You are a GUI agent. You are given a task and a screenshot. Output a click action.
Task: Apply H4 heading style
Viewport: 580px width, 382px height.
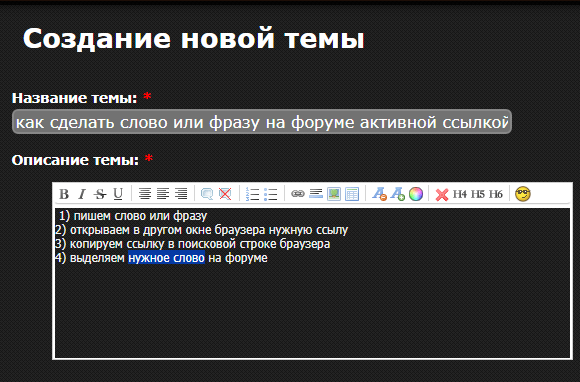tap(460, 194)
